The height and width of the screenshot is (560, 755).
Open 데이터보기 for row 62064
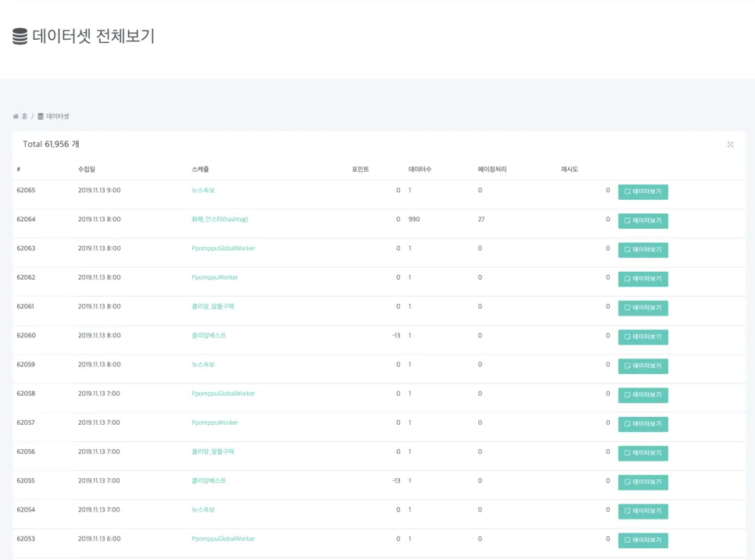tap(642, 220)
